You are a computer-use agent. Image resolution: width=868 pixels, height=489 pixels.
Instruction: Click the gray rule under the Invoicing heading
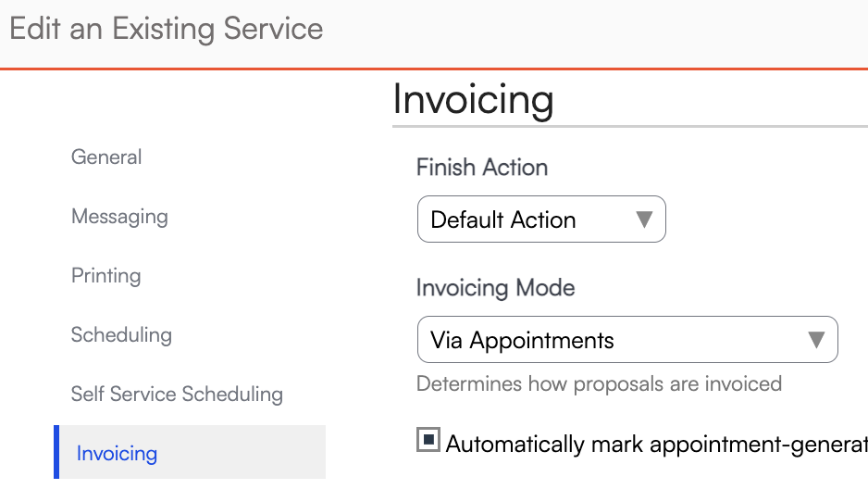(629, 126)
